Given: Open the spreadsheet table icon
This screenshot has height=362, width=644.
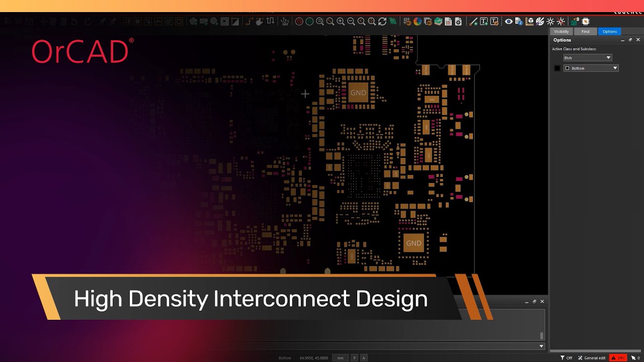Looking at the screenshot, I should point(448,22).
